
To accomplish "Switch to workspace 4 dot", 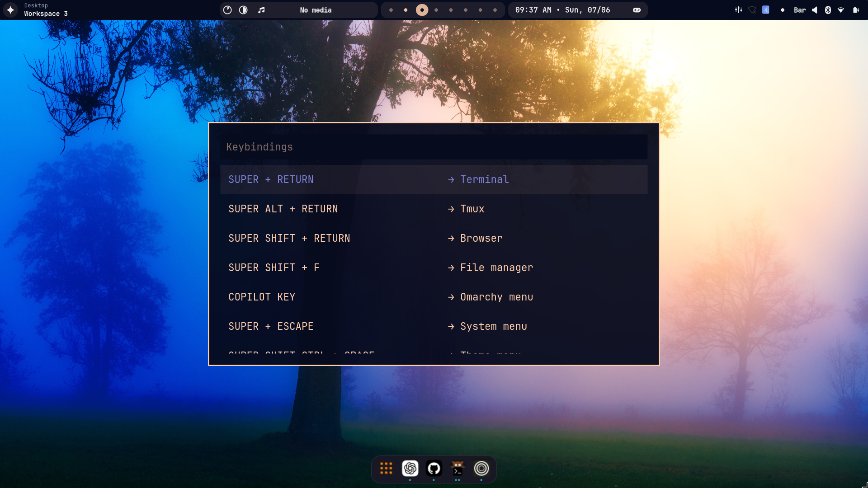I will [x=436, y=10].
